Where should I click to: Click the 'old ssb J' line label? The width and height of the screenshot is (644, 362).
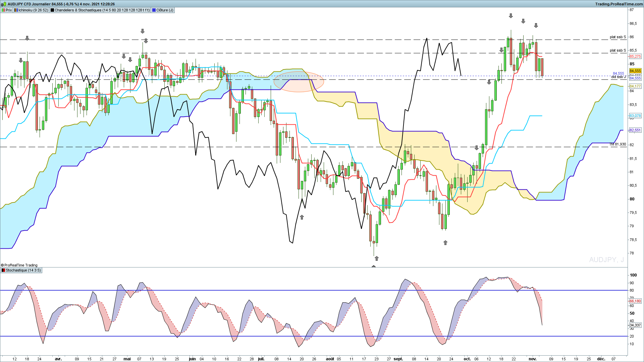pos(619,77)
